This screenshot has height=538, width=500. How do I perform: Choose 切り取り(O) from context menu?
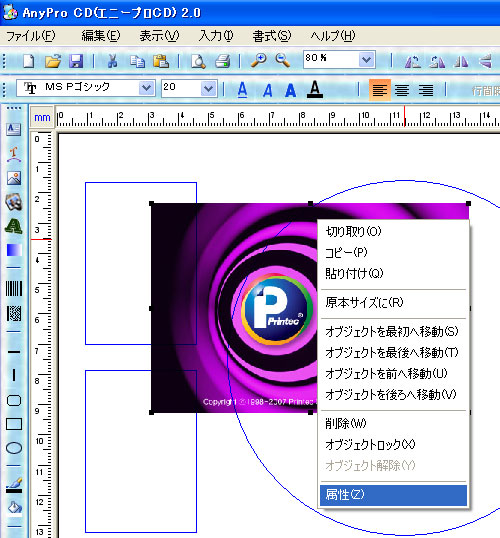point(393,232)
